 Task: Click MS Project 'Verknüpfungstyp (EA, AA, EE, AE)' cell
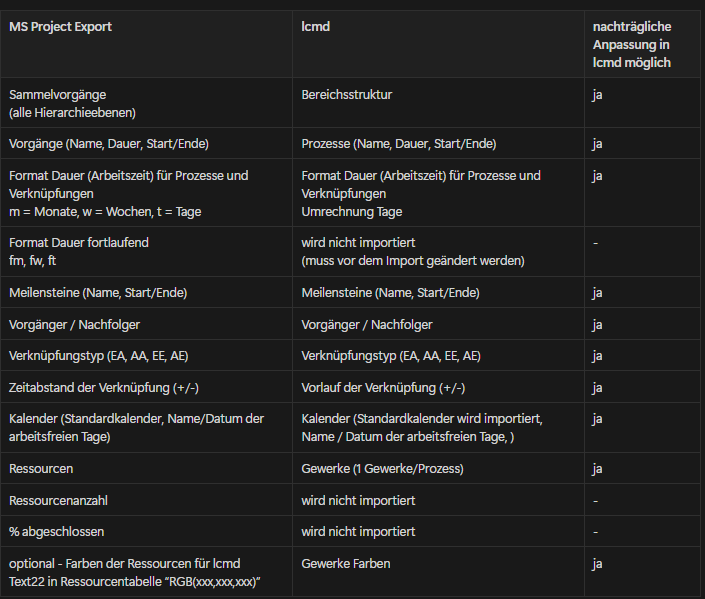(146, 355)
